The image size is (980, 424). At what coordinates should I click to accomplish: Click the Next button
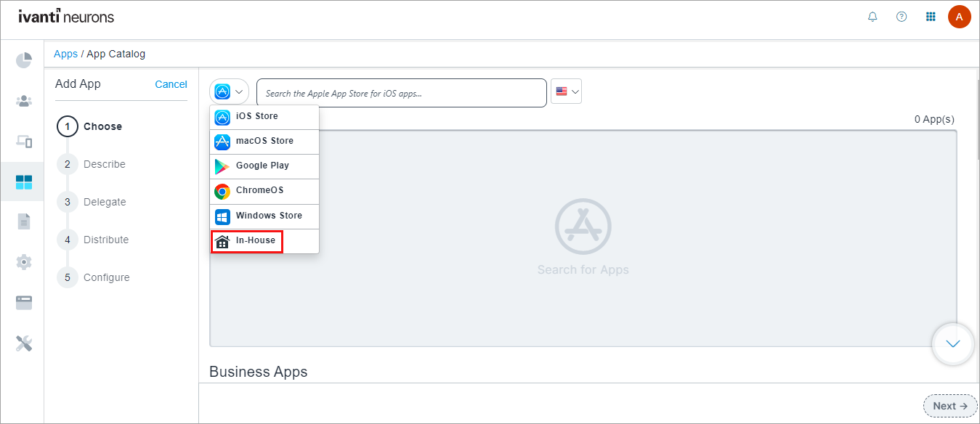pyautogui.click(x=950, y=406)
